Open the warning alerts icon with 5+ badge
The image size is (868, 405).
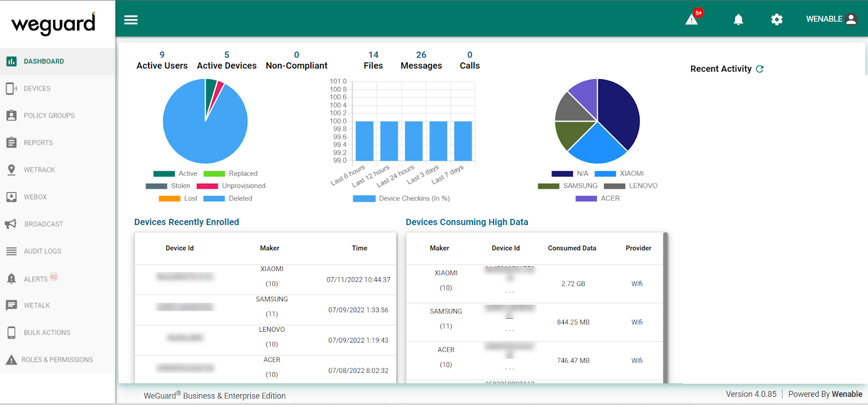click(x=693, y=18)
